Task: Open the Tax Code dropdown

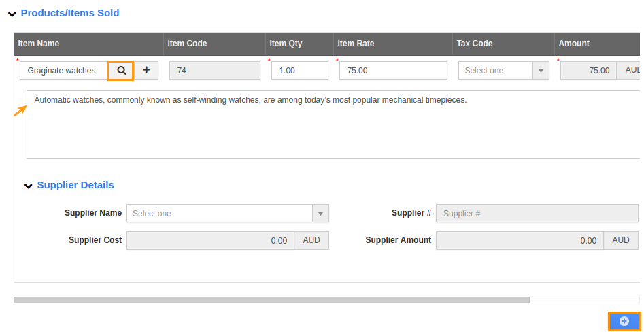Action: [x=504, y=71]
